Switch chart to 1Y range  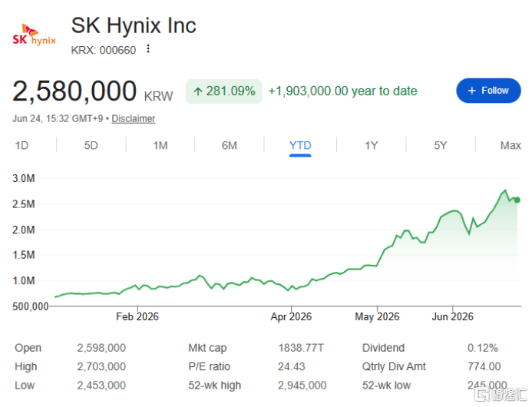click(372, 146)
